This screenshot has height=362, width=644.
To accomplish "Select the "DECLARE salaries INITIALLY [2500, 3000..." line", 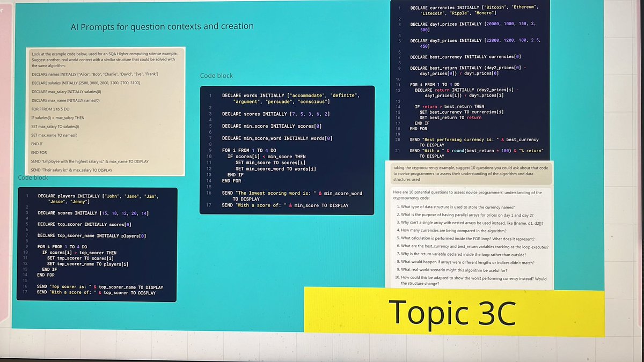I will pyautogui.click(x=86, y=83).
